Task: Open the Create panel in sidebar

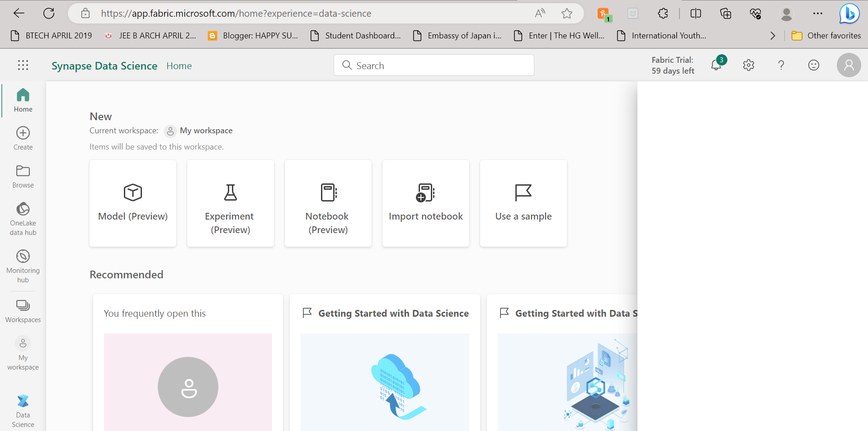Action: click(23, 137)
